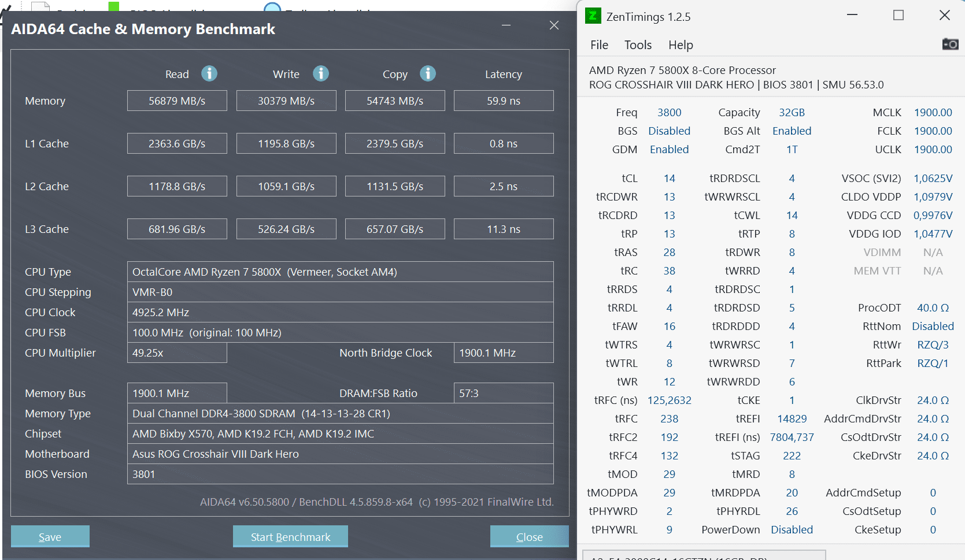Click the Freq value 3800 in ZenTimings
This screenshot has width=965, height=560.
[670, 112]
